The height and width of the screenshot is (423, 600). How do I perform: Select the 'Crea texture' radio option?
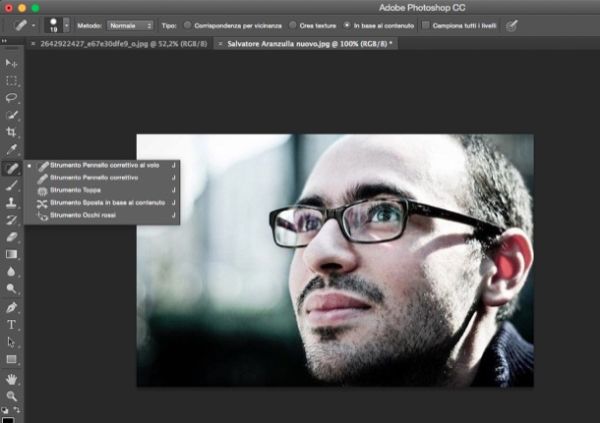[x=292, y=24]
